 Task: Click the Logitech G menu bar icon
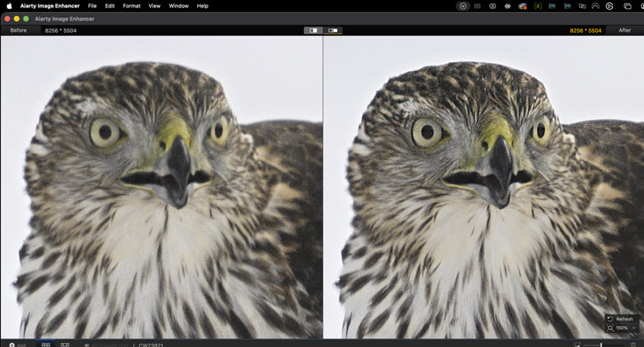[x=609, y=6]
